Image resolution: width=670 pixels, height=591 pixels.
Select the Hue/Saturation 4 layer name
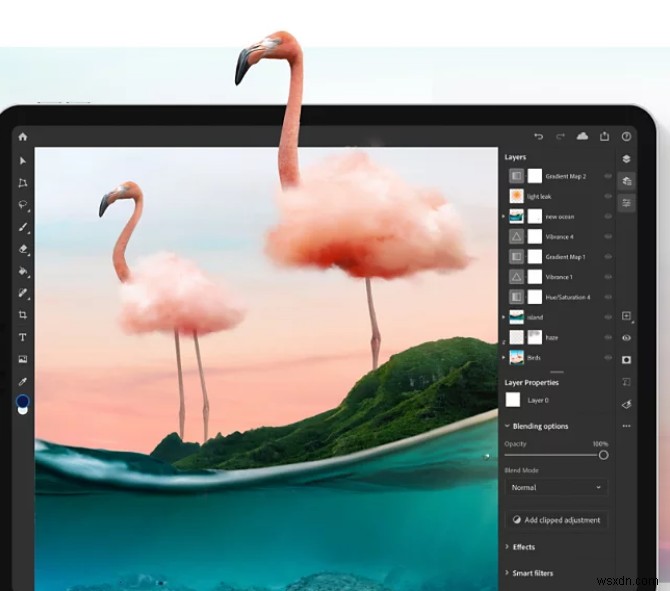pos(568,297)
